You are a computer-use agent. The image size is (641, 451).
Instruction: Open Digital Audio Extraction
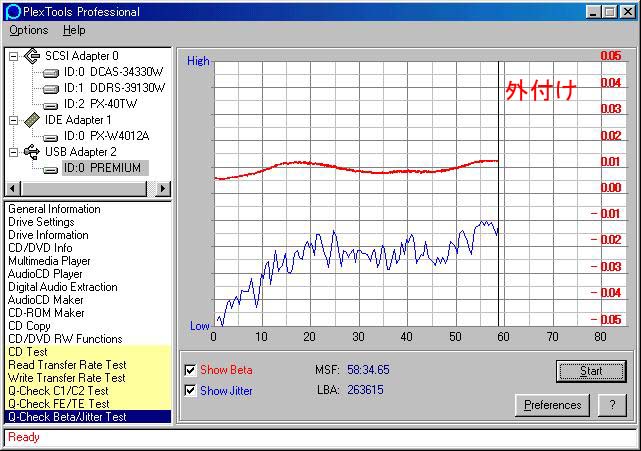[63, 287]
